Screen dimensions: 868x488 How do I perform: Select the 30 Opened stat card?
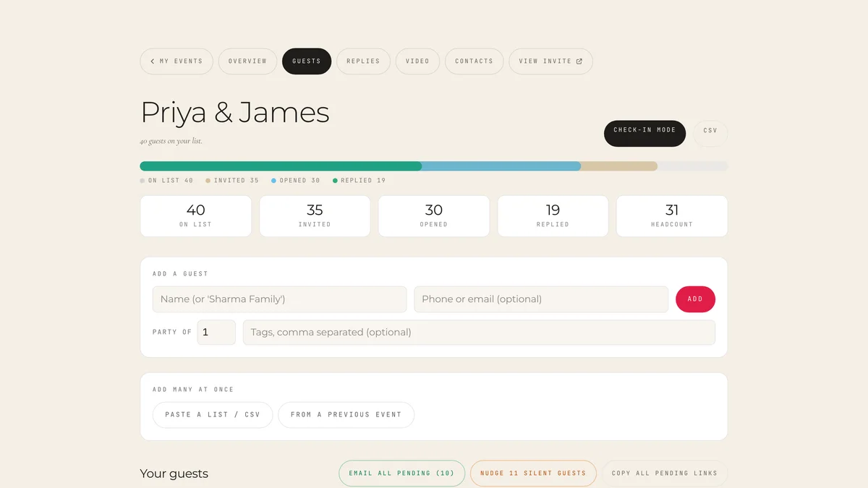pos(434,216)
